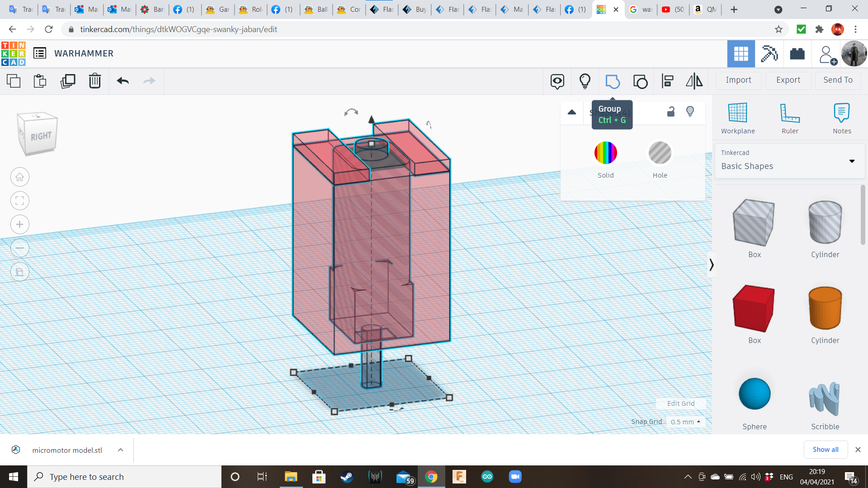This screenshot has height=488, width=868.
Task: Select the Align tool icon
Action: (667, 81)
